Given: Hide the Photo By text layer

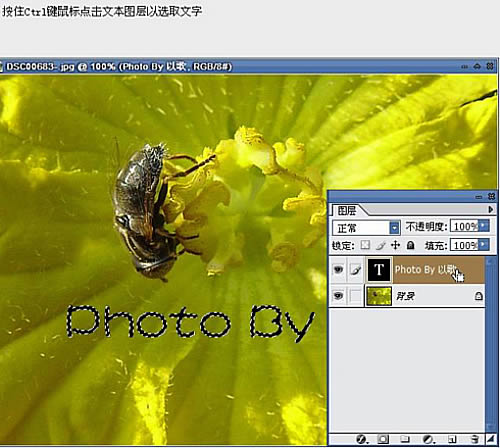Looking at the screenshot, I should [338, 270].
